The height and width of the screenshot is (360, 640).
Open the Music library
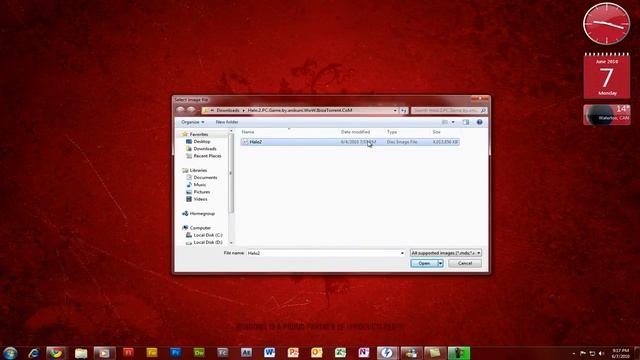pyautogui.click(x=200, y=185)
